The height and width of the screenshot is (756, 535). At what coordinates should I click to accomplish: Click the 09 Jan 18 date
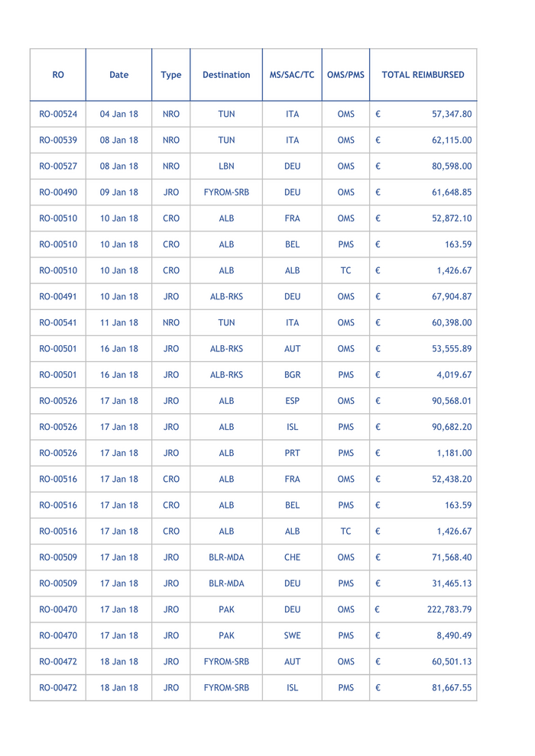coord(119,192)
